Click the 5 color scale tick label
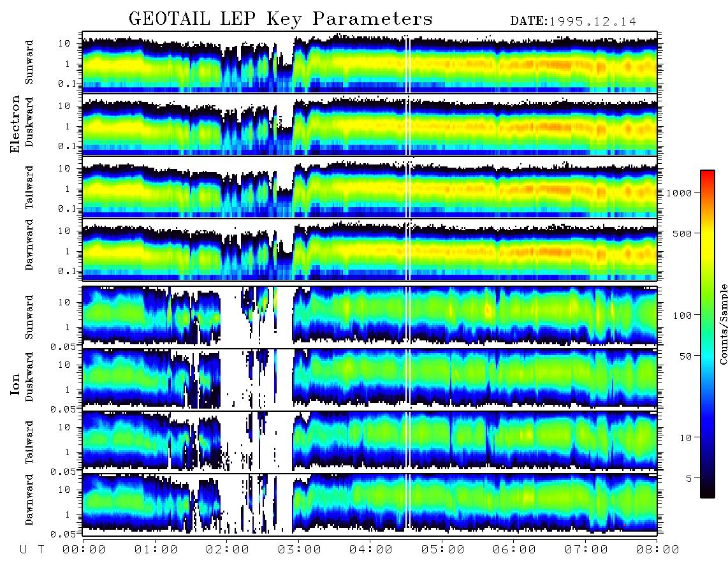728x561 pixels. tap(688, 479)
